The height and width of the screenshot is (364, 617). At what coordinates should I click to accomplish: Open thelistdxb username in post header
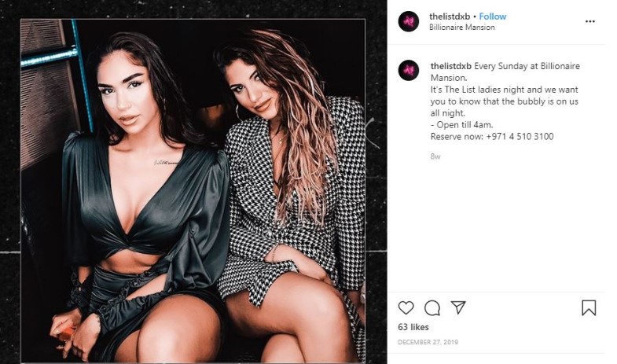450,17
